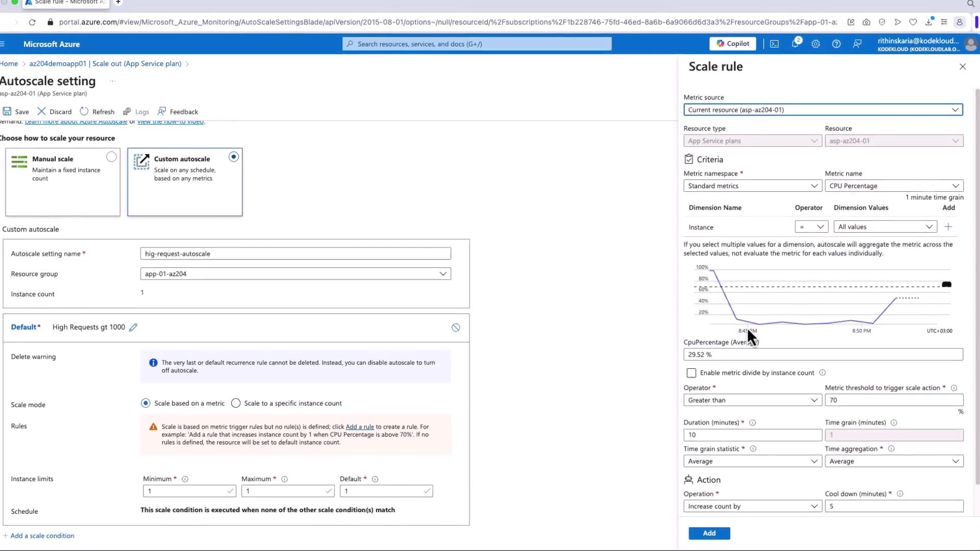Image resolution: width=980 pixels, height=551 pixels.
Task: Open the portal settings gear
Action: pos(816,44)
